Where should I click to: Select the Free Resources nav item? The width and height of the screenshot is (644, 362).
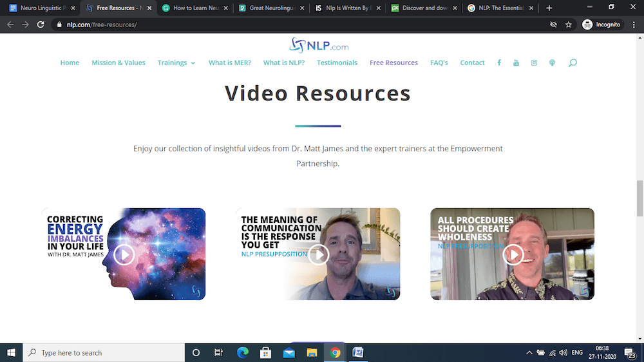pyautogui.click(x=393, y=62)
